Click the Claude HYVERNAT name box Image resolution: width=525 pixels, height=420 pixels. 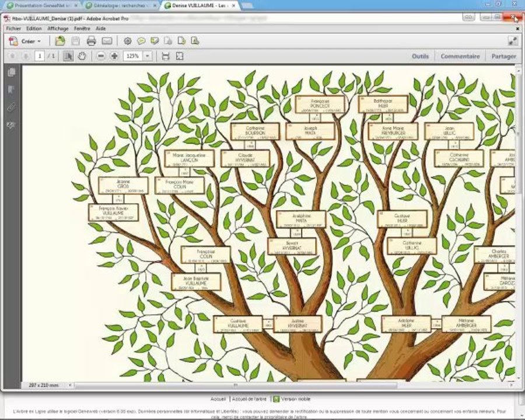click(x=245, y=159)
